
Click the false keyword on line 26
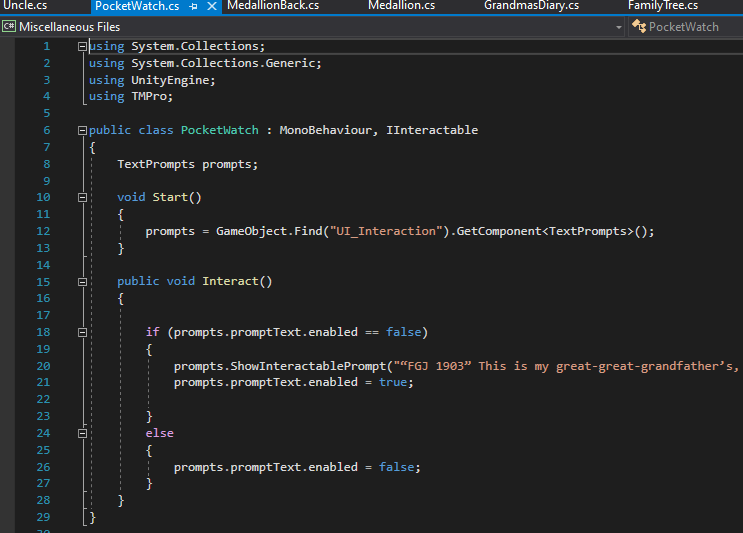point(397,467)
